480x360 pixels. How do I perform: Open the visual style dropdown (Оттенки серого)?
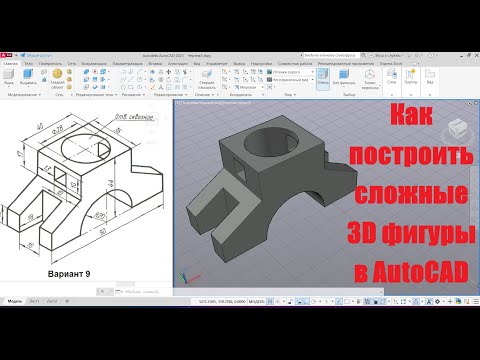290,72
